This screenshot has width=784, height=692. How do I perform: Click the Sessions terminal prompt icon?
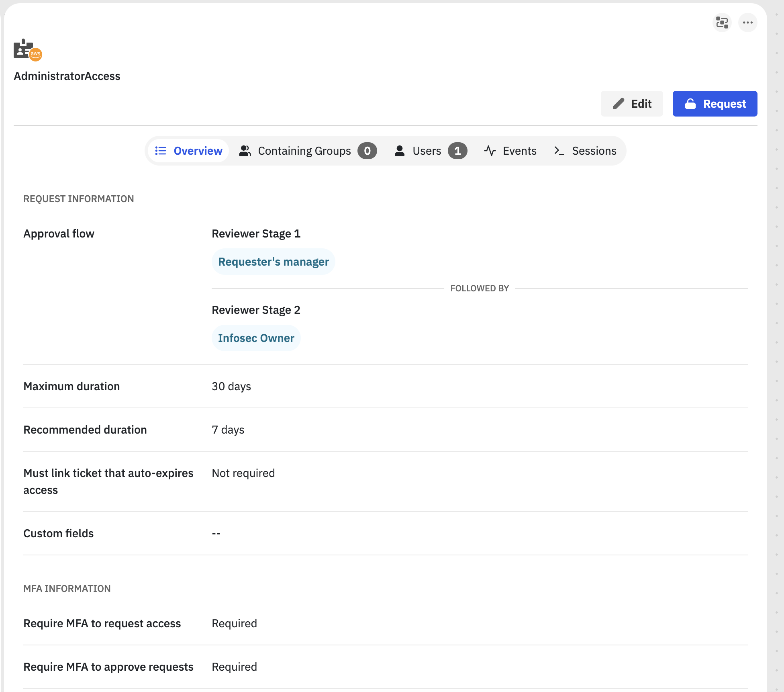tap(559, 151)
